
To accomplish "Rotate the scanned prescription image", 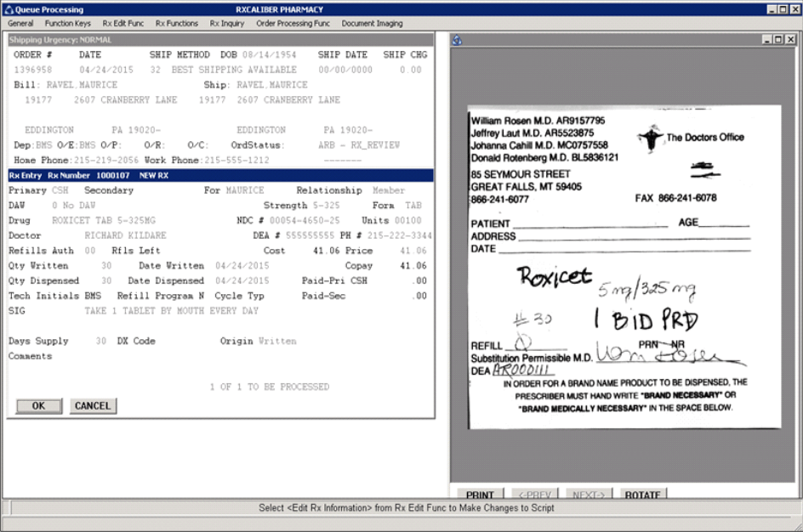I will [642, 495].
